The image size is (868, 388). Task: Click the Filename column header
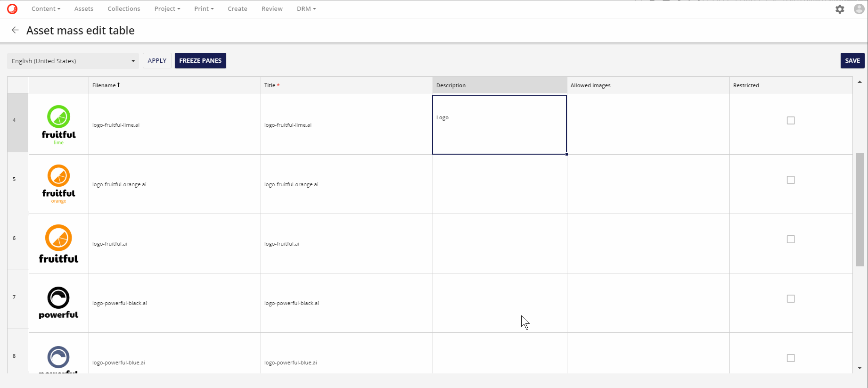pyautogui.click(x=175, y=85)
